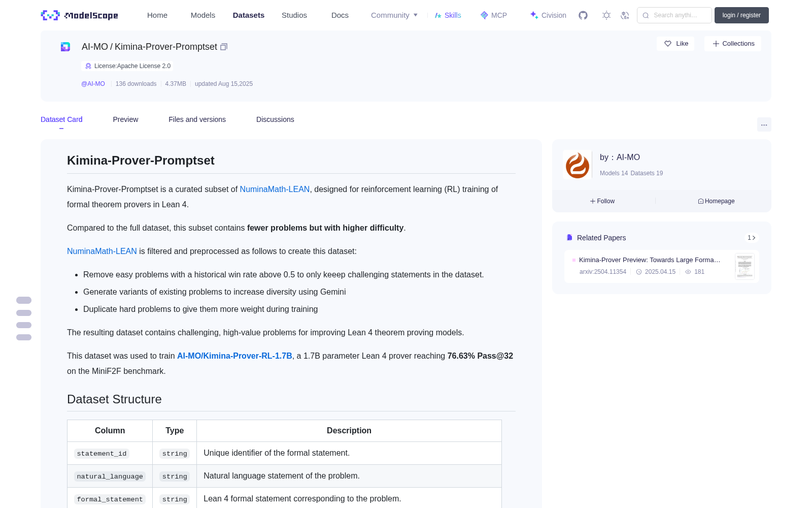Image resolution: width=812 pixels, height=508 pixels.
Task: Click the paper views eye icon
Action: click(688, 272)
